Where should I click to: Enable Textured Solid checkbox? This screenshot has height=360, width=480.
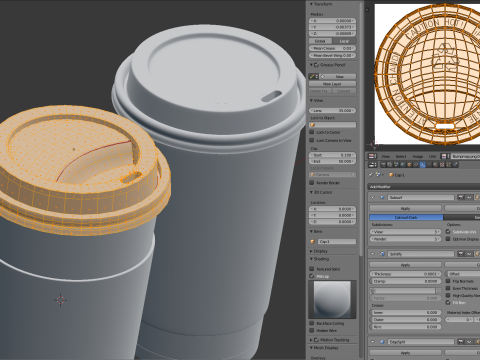[x=312, y=269]
